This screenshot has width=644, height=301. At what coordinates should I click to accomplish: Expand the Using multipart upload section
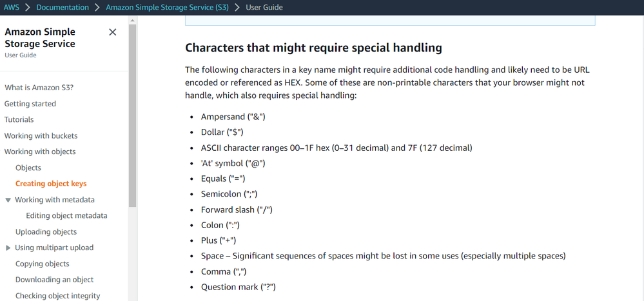pyautogui.click(x=8, y=248)
